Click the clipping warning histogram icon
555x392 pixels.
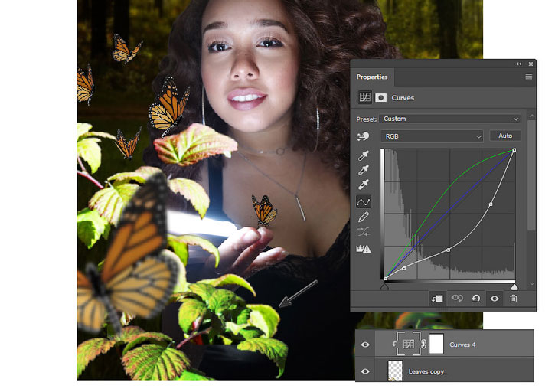(x=364, y=249)
